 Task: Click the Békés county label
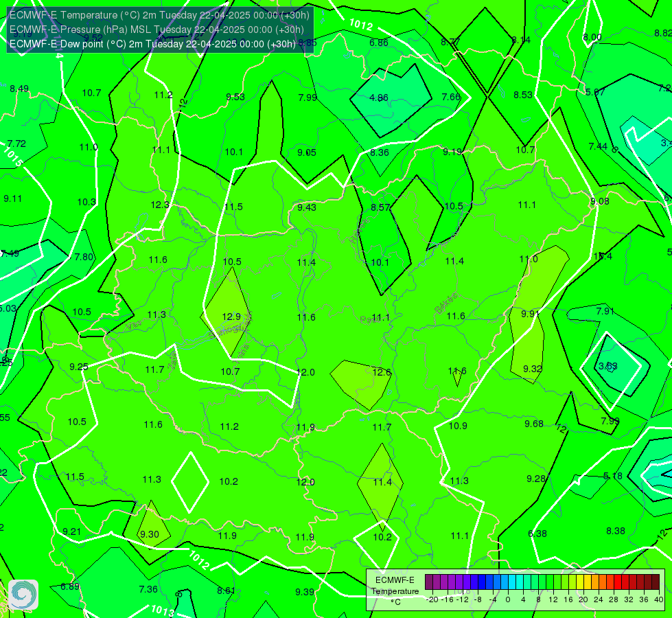pyautogui.click(x=445, y=304)
